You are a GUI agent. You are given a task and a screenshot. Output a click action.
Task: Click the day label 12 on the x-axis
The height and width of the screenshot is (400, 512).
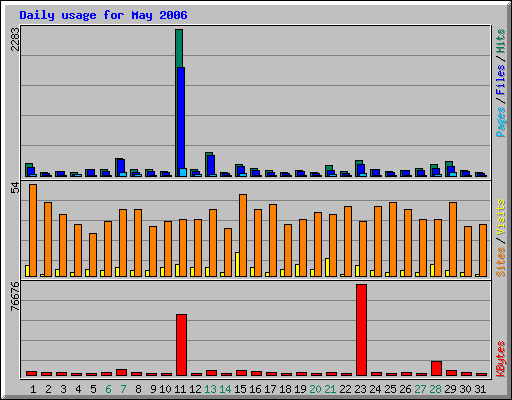(195, 389)
